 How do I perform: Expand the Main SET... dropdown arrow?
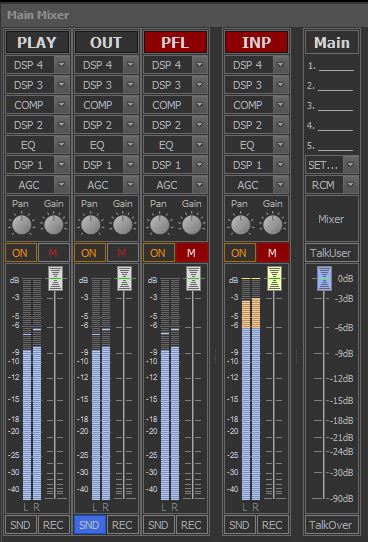point(351,165)
